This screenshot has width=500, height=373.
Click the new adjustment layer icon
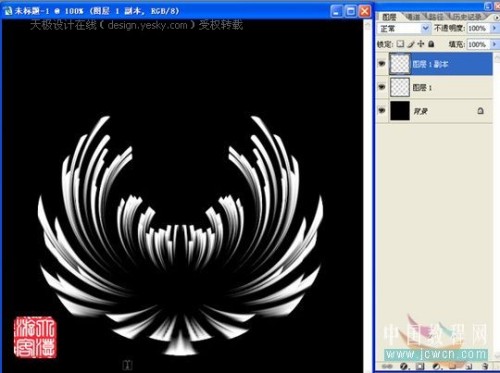[x=436, y=366]
